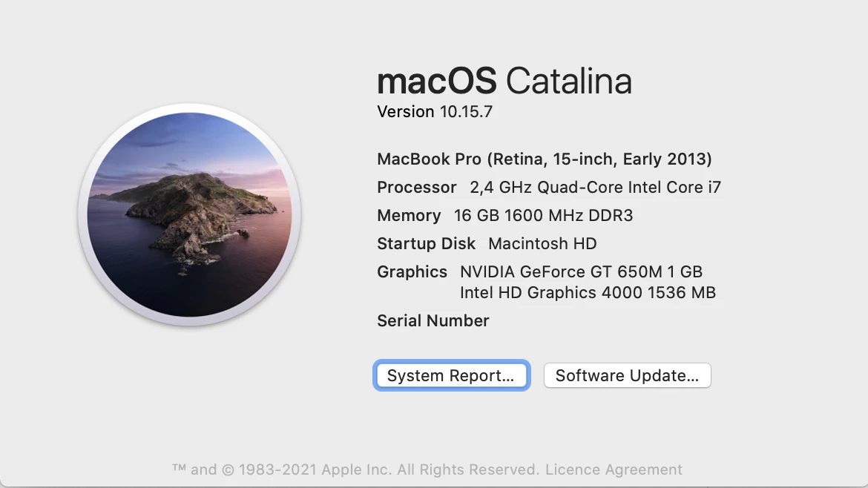Open the Licence Agreement link
This screenshot has width=868, height=488.
pyautogui.click(x=614, y=469)
